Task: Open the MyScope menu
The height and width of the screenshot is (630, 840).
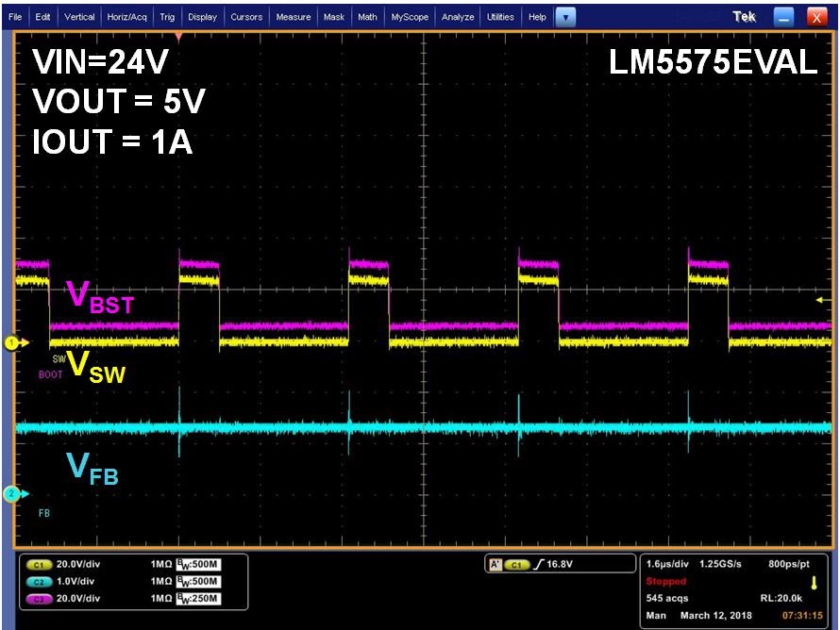Action: pyautogui.click(x=410, y=17)
